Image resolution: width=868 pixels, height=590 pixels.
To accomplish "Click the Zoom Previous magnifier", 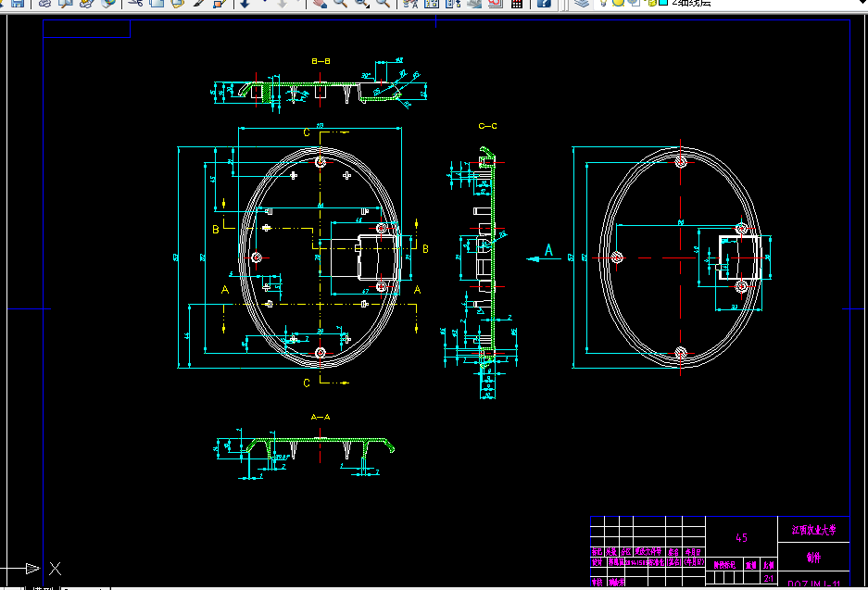I will (x=384, y=3).
